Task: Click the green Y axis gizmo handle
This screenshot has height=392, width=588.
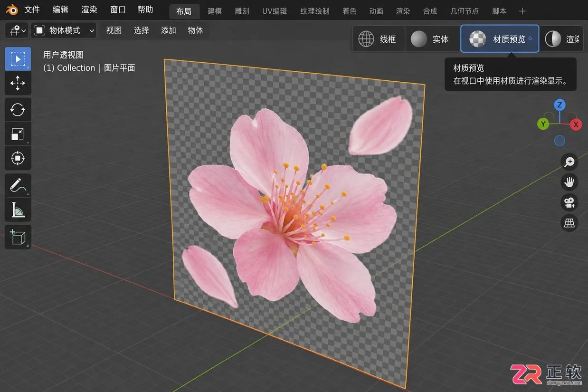Action: point(543,124)
